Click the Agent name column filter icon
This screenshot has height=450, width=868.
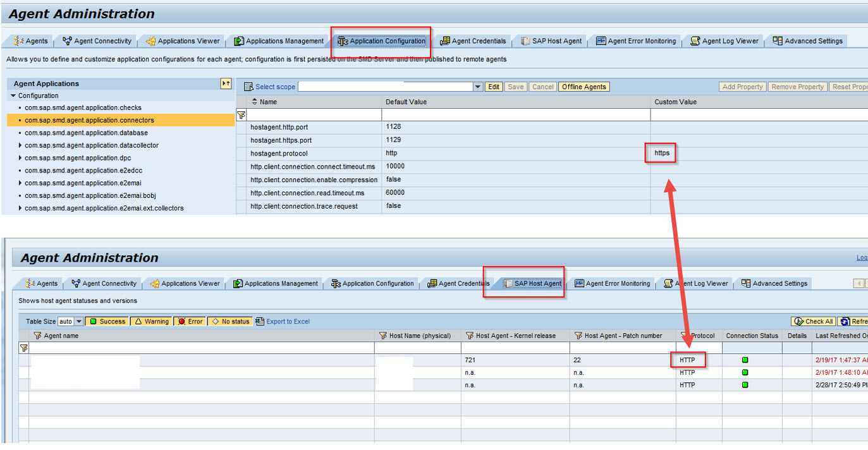click(x=37, y=336)
